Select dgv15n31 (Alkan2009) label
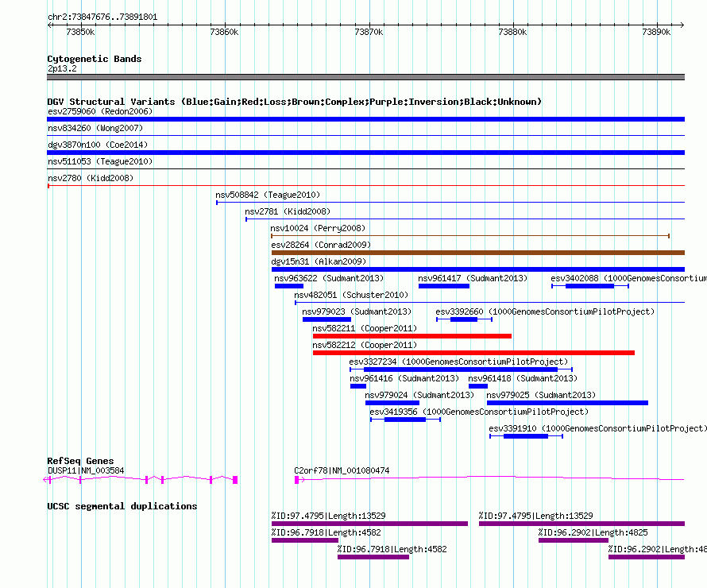Screen dimensions: 707x588 (x=319, y=261)
